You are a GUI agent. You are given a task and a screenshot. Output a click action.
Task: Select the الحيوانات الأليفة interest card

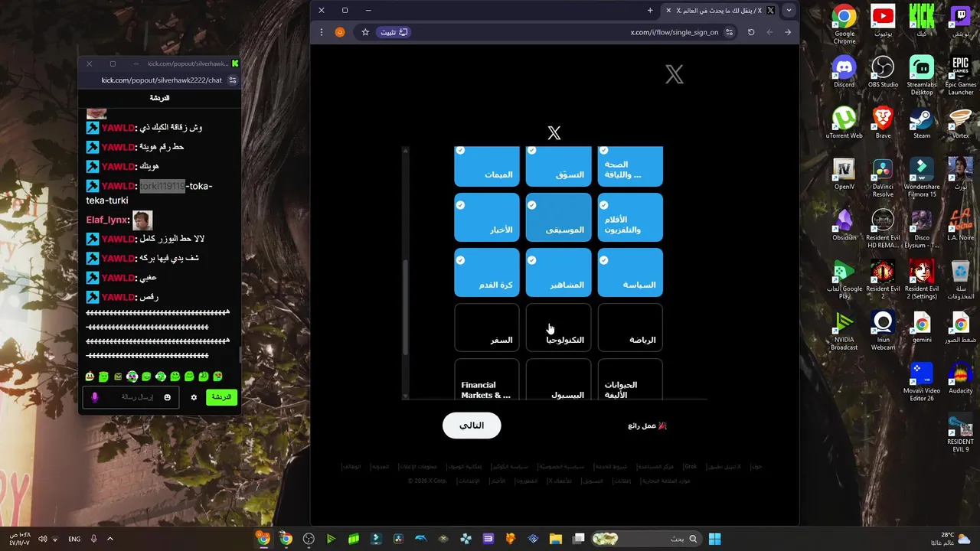pyautogui.click(x=630, y=380)
